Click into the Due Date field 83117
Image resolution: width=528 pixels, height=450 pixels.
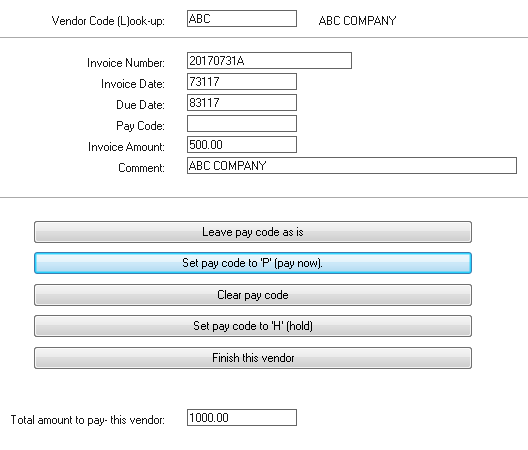(x=242, y=102)
